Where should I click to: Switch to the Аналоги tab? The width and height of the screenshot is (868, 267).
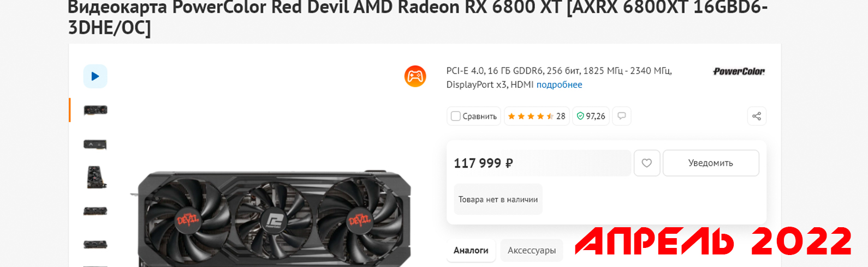[471, 251]
